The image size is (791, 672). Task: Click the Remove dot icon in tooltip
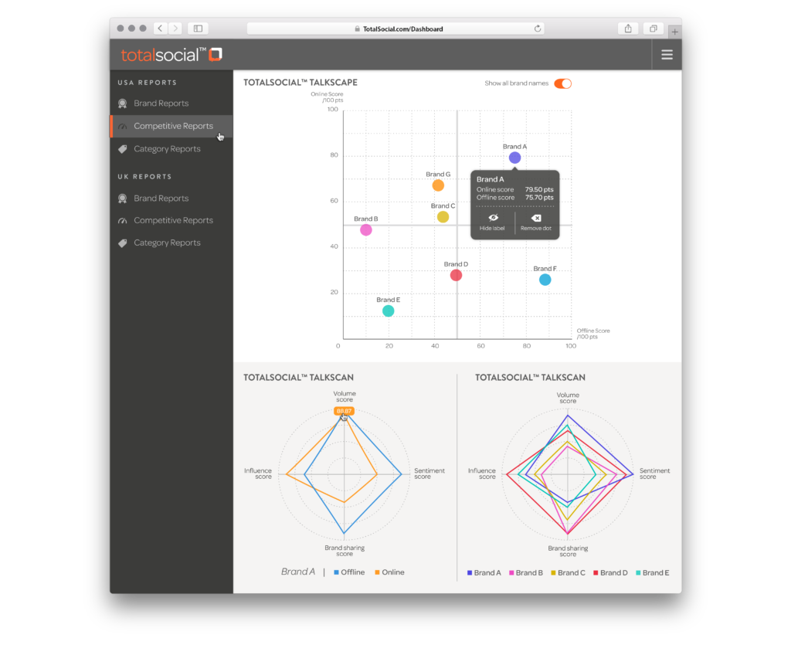(x=536, y=218)
